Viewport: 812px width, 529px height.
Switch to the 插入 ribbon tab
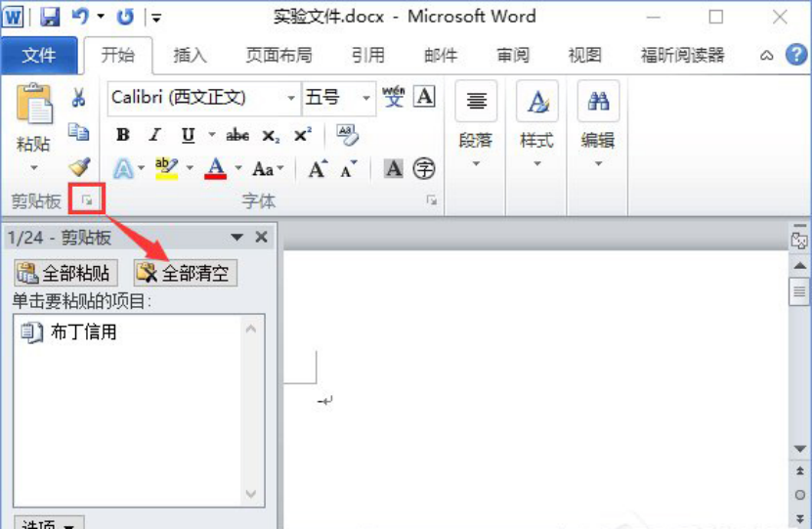[190, 56]
